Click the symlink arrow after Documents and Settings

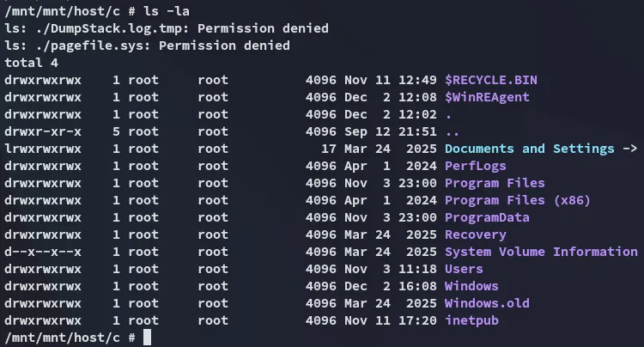[629, 149]
